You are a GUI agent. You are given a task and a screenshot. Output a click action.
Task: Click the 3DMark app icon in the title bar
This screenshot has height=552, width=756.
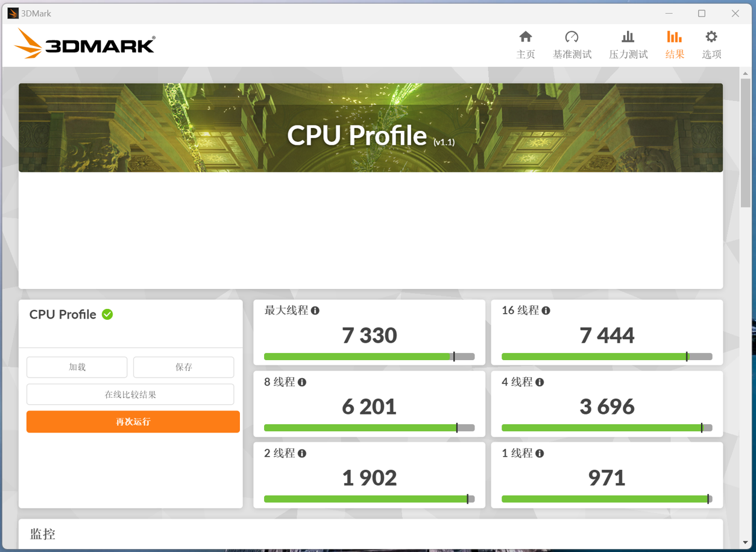pyautogui.click(x=13, y=13)
